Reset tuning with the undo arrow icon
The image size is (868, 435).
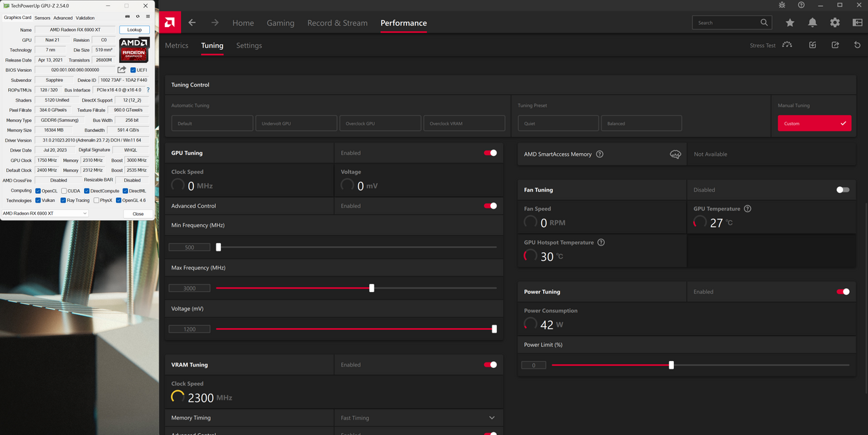click(x=857, y=45)
